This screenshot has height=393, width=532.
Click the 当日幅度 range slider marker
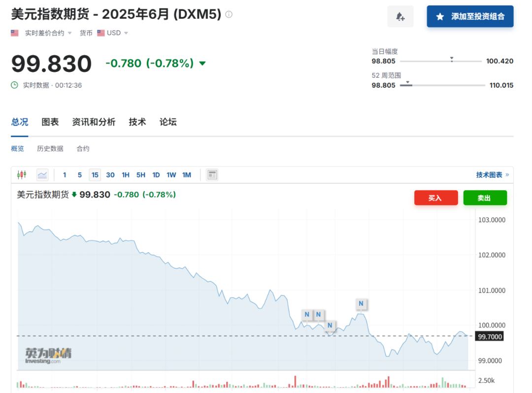tap(452, 59)
